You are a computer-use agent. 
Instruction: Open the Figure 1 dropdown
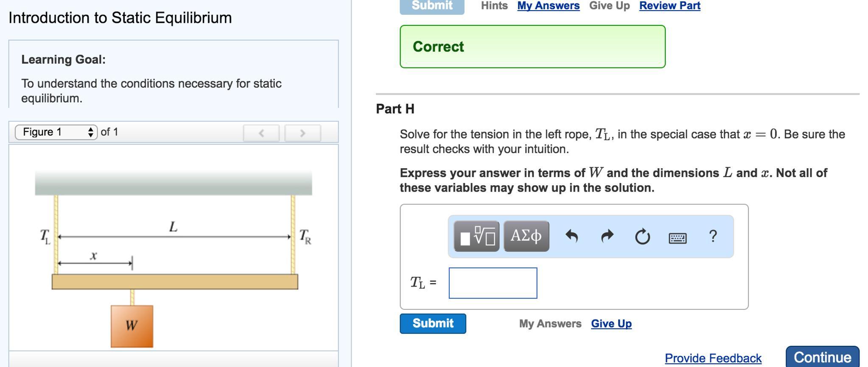point(56,132)
